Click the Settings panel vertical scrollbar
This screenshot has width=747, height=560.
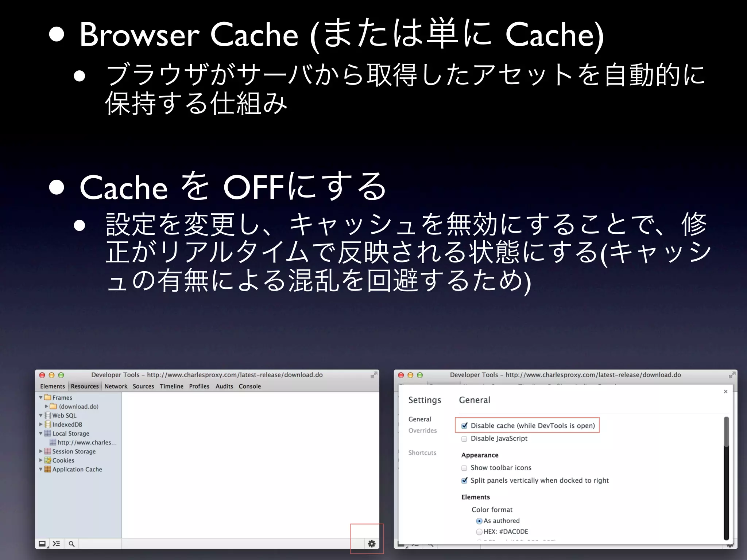coord(726,478)
